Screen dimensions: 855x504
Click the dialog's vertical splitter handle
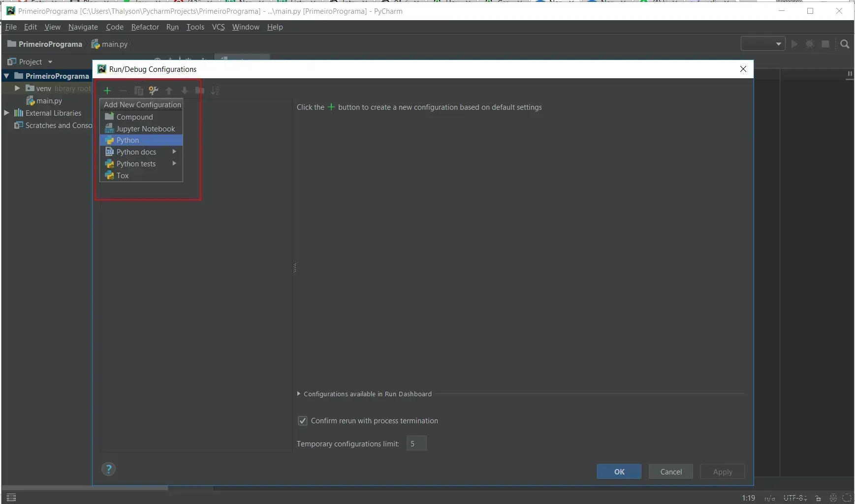[294, 268]
